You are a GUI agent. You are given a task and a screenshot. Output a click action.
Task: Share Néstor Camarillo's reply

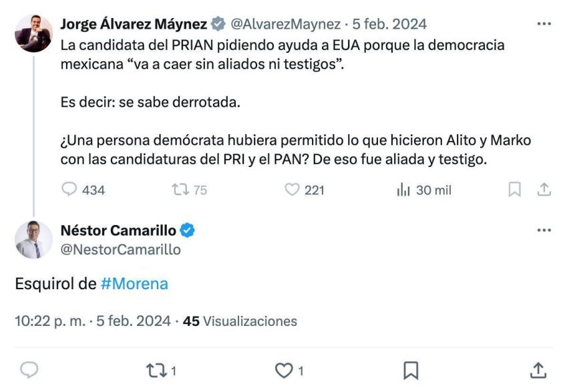(538, 370)
